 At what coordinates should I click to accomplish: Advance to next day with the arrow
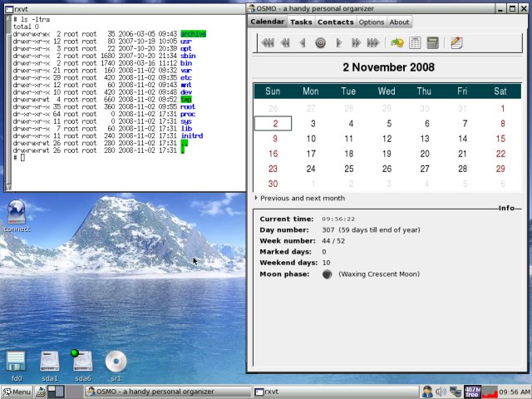click(x=339, y=42)
